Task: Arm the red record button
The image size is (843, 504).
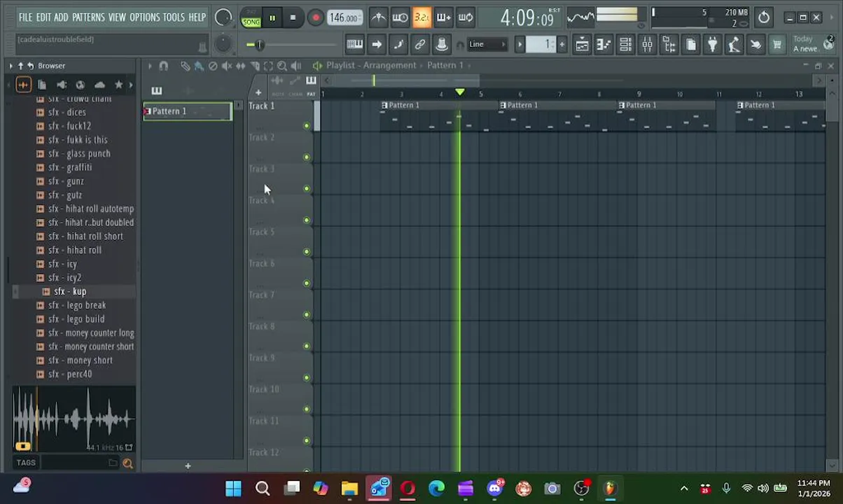Action: pos(315,18)
